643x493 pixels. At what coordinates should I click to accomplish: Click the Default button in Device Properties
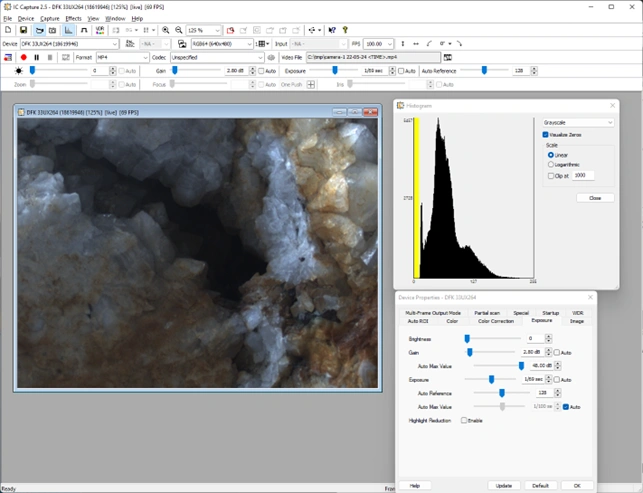click(539, 484)
